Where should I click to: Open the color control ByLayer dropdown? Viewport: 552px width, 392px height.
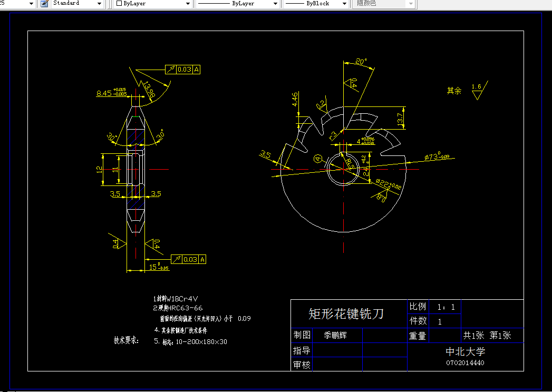188,4
